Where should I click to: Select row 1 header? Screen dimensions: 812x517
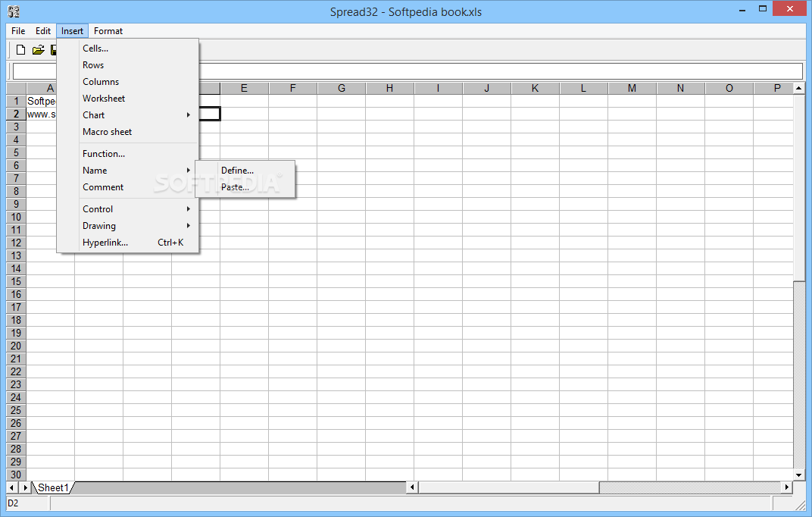16,101
